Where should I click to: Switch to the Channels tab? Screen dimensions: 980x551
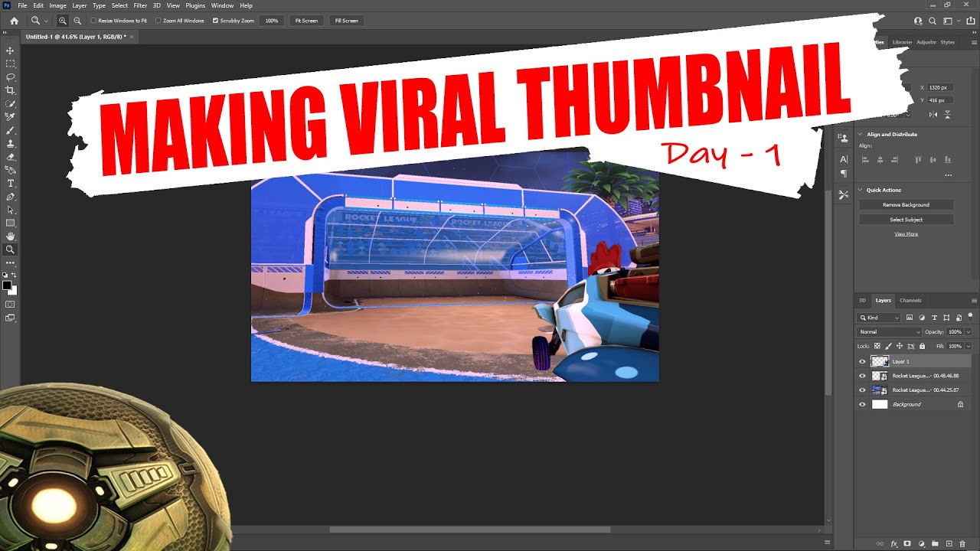point(910,300)
